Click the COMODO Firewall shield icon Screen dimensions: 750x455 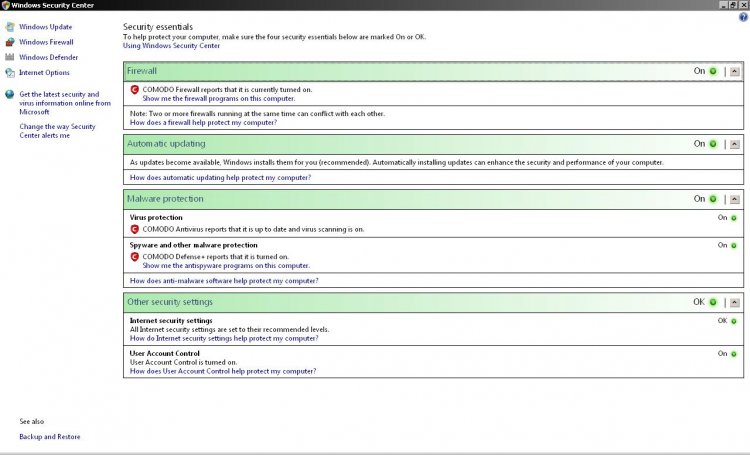click(x=135, y=89)
